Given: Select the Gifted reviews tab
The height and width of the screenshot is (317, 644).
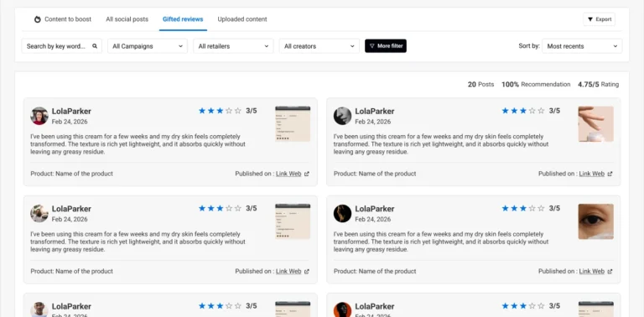Looking at the screenshot, I should pyautogui.click(x=183, y=19).
